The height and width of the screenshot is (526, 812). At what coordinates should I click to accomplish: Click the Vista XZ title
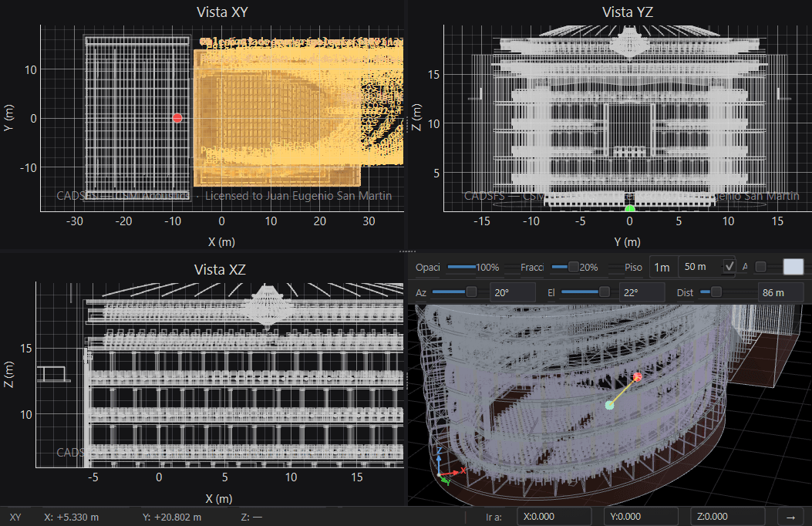[220, 270]
